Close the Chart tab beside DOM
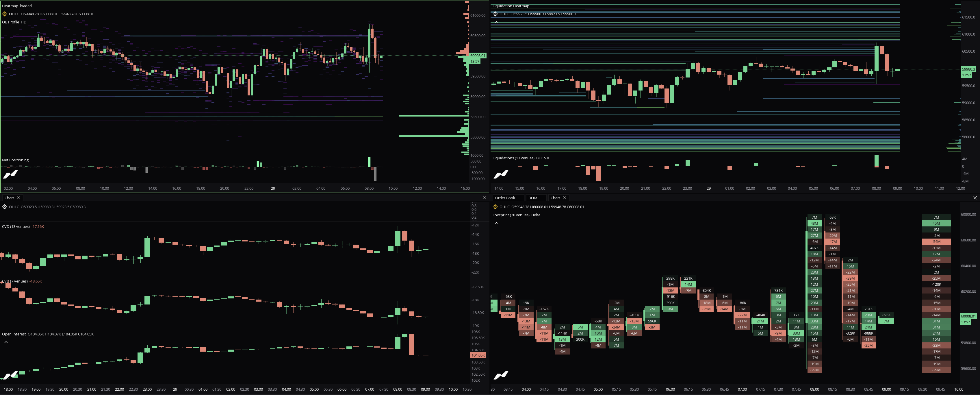980x395 pixels. coord(565,198)
